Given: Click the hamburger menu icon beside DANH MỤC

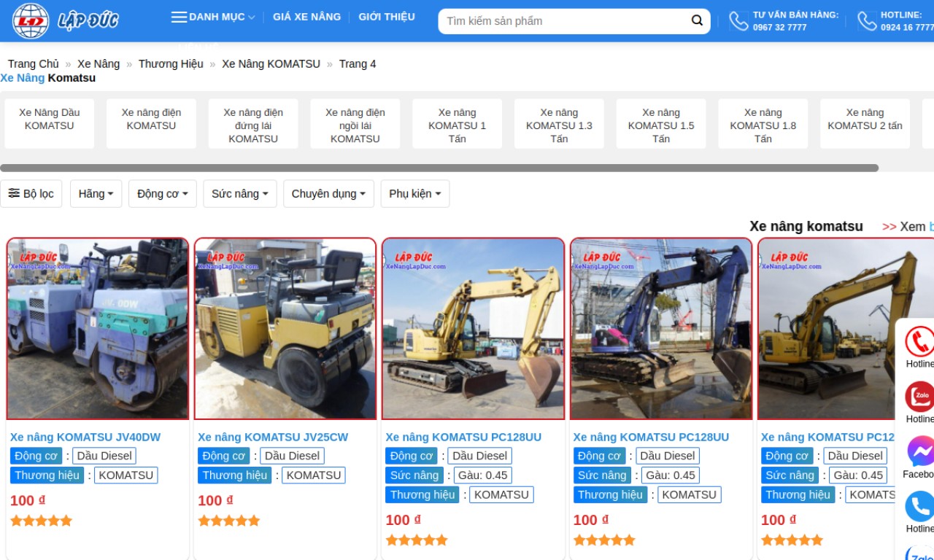Looking at the screenshot, I should (179, 17).
